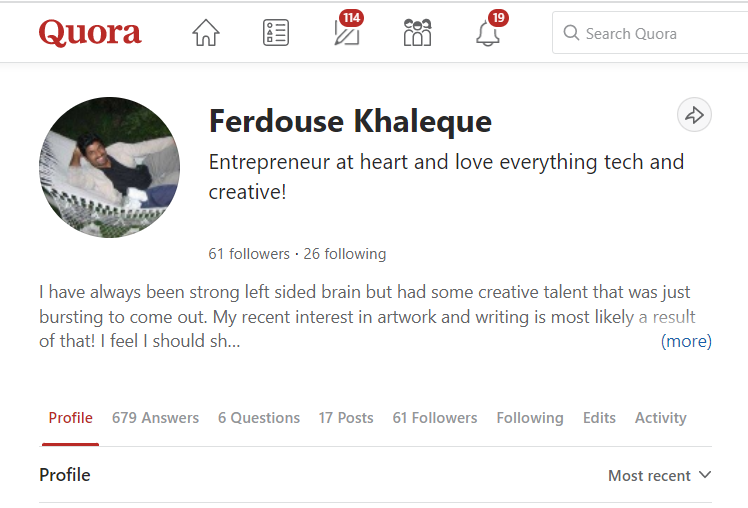This screenshot has width=748, height=508.
Task: Click the 26 following link
Action: point(344,253)
